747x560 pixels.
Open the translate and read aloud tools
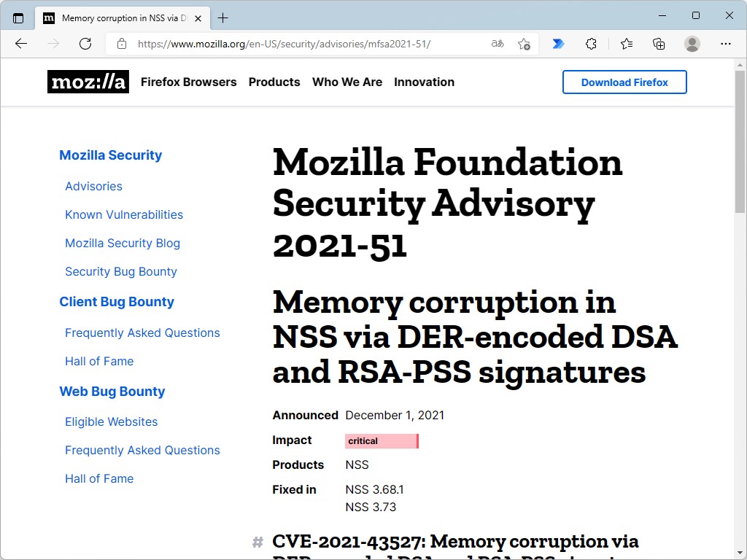pyautogui.click(x=497, y=44)
